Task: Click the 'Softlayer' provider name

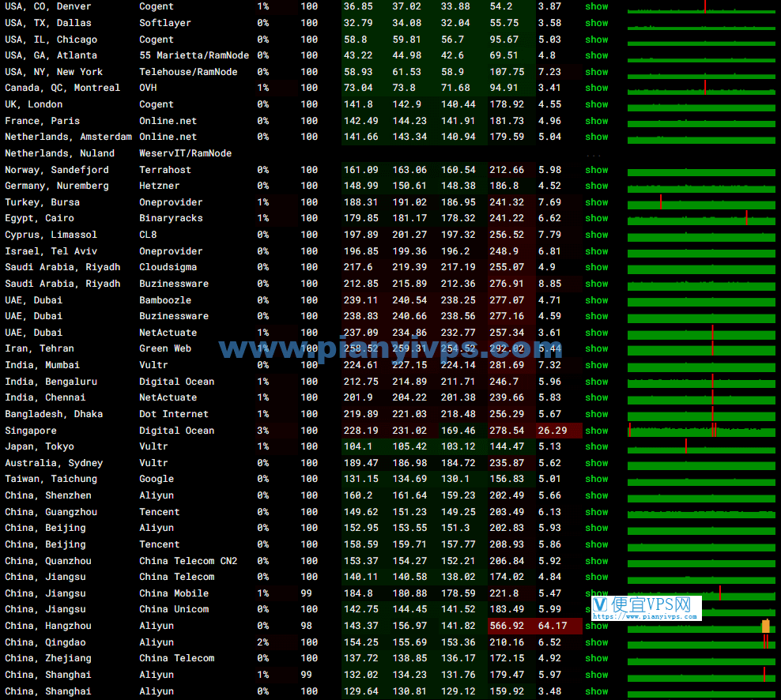Action: 165,23
